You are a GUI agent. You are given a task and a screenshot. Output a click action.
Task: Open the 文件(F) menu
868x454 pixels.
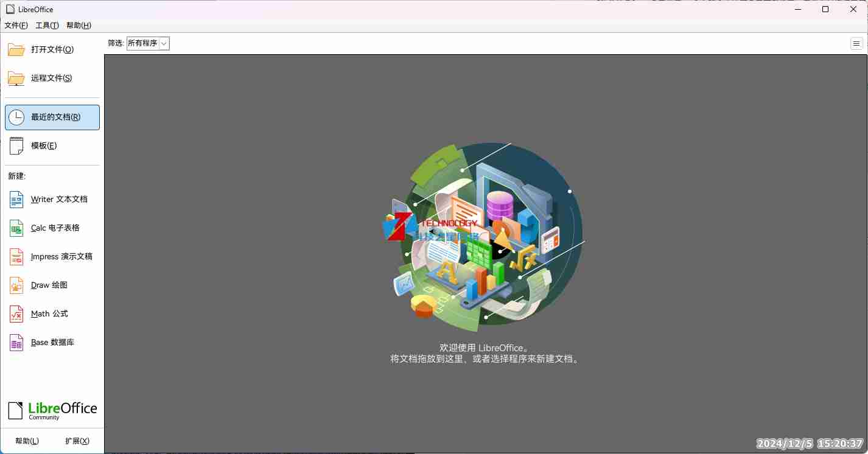click(x=16, y=26)
